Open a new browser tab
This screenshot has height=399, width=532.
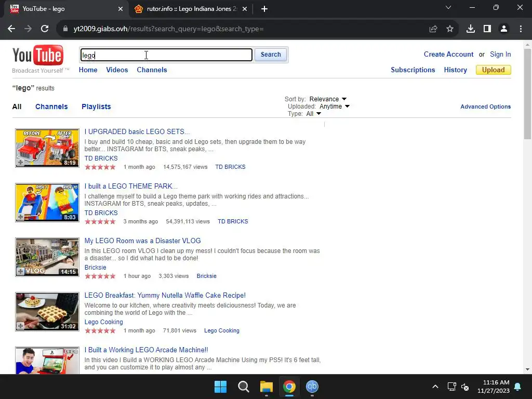pyautogui.click(x=264, y=9)
